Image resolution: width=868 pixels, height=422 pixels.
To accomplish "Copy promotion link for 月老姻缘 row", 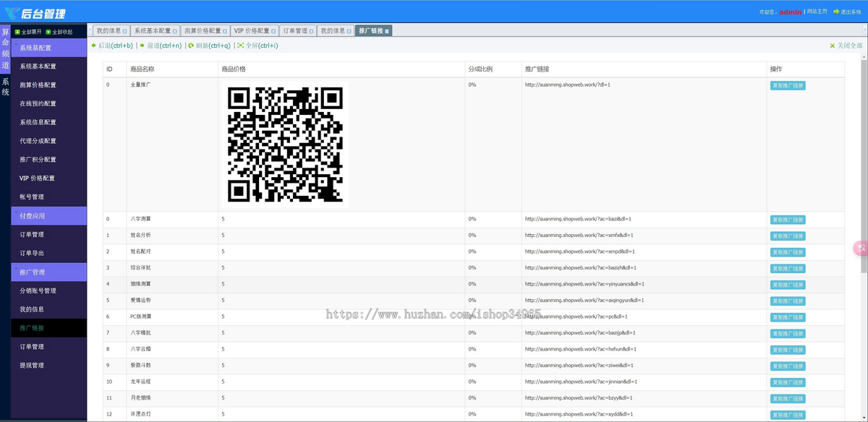I will [788, 399].
